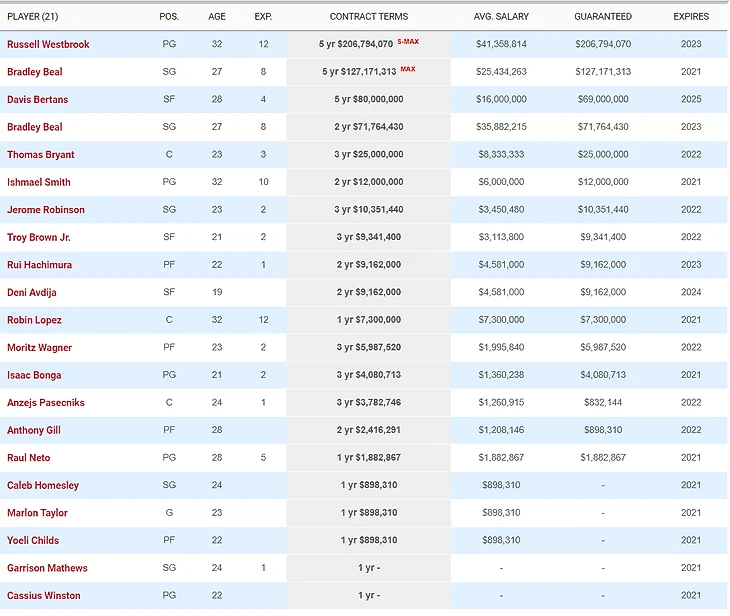View Rui Hachimura's player page
The height and width of the screenshot is (616, 730).
pyautogui.click(x=40, y=265)
